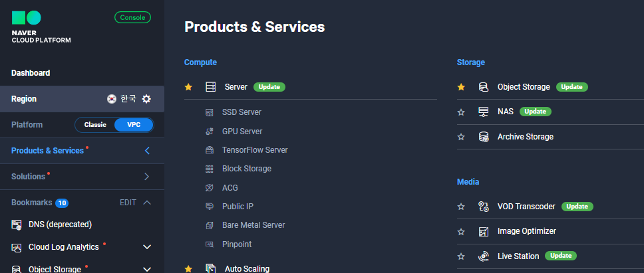This screenshot has width=644, height=273.
Task: Click EDIT next to Bookmarks
Action: [128, 203]
